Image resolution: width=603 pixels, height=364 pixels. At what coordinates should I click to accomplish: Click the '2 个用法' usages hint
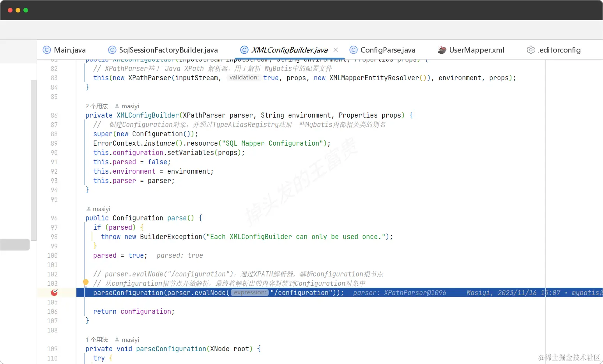pos(97,106)
